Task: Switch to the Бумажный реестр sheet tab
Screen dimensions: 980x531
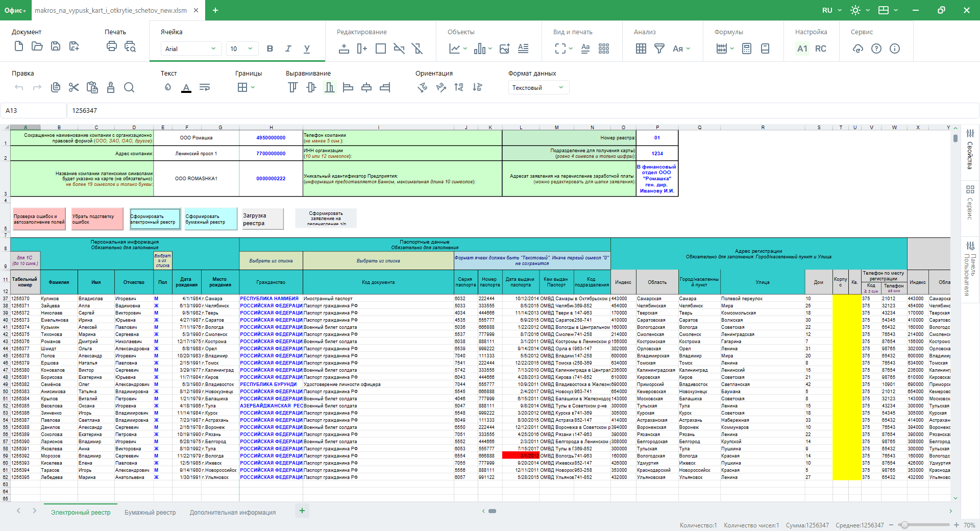Action: pos(150,512)
